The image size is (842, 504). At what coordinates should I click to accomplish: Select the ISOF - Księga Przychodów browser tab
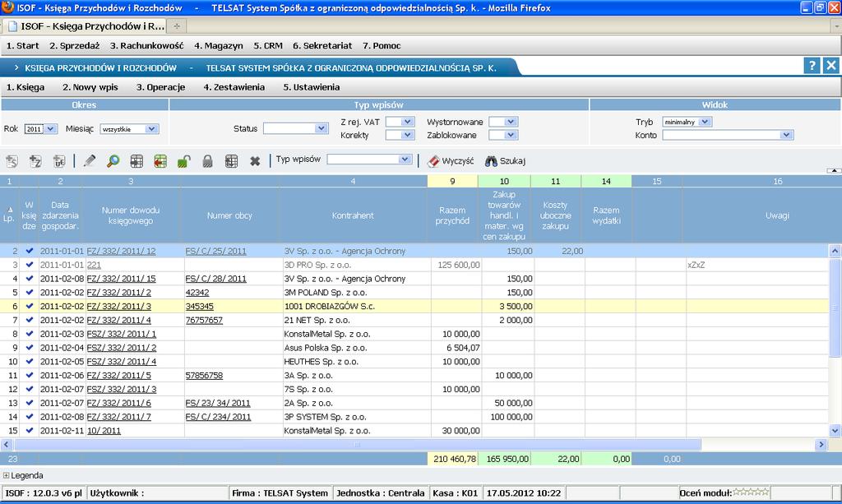(86, 25)
